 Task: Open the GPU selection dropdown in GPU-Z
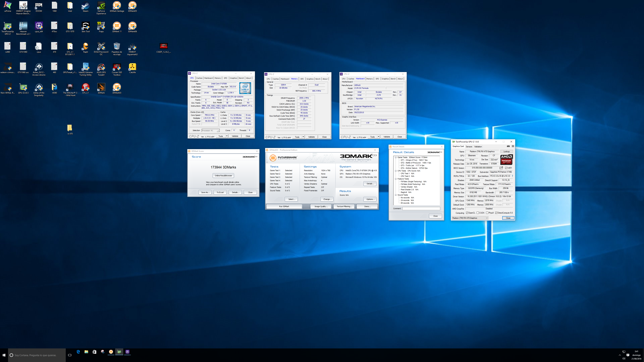(x=470, y=218)
